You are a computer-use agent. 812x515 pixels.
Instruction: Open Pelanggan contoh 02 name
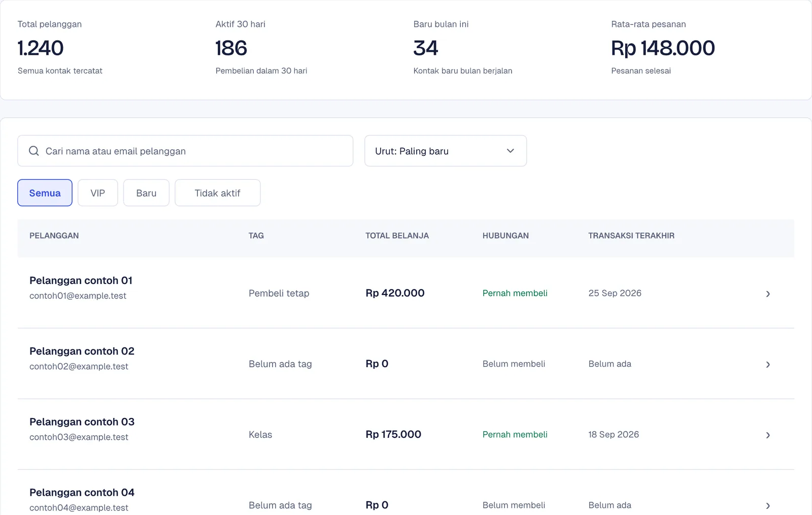pyautogui.click(x=82, y=351)
